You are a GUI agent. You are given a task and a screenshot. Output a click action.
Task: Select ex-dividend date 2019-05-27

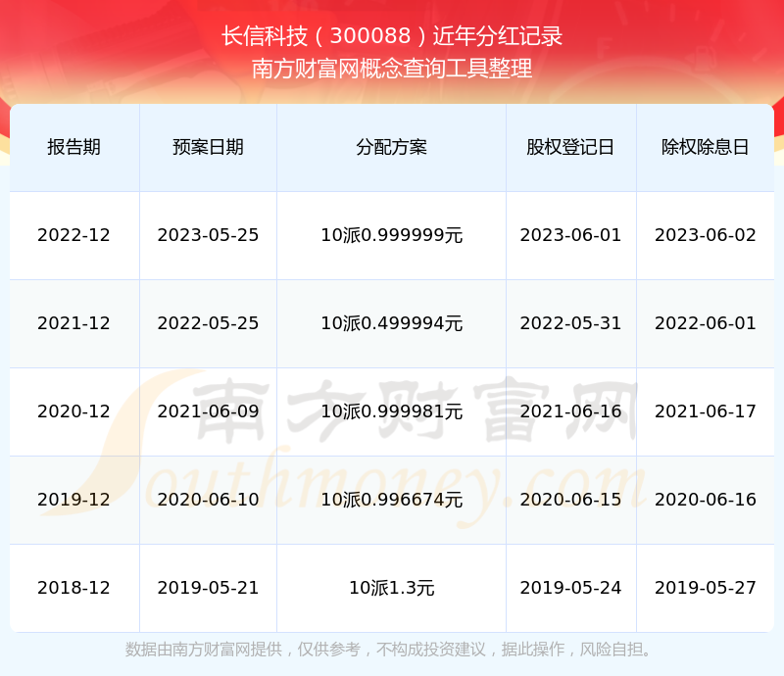[705, 587]
